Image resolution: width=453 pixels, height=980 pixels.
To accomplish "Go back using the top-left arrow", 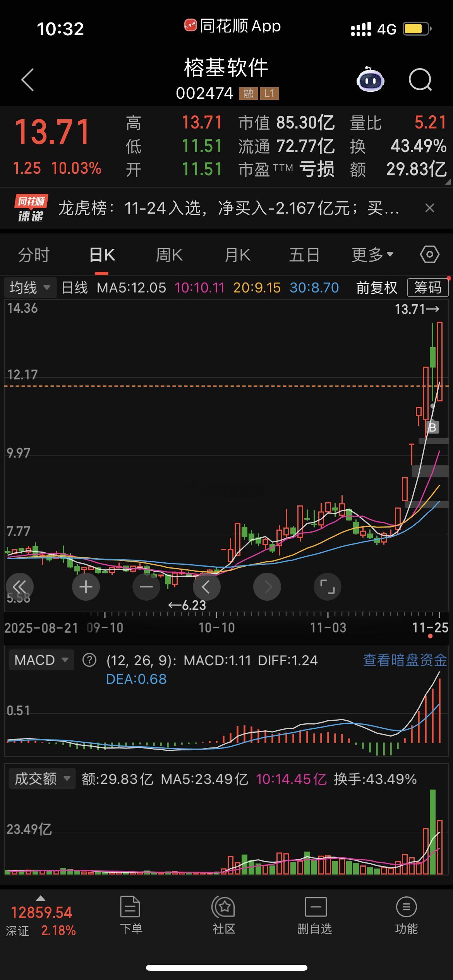I will pos(27,80).
